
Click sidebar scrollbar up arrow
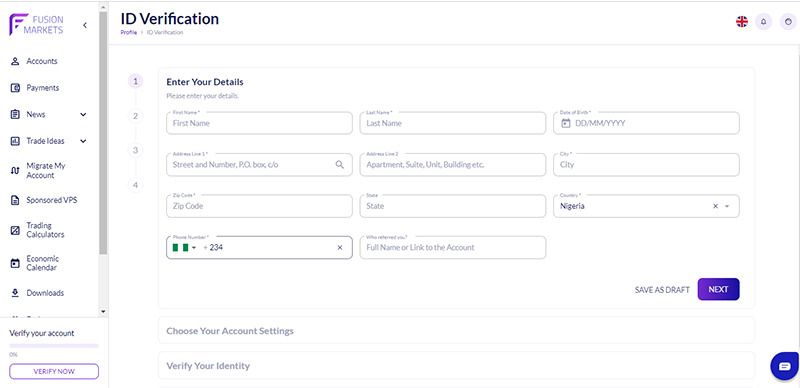coord(104,8)
